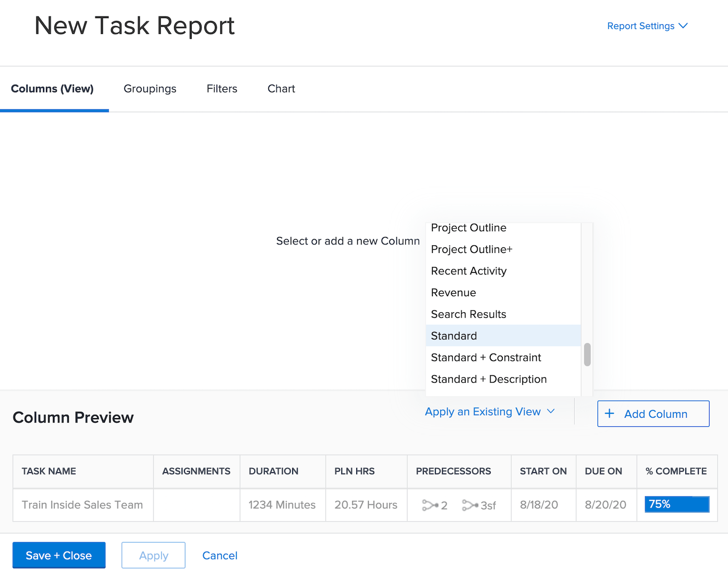The image size is (728, 576).
Task: Select Project Outline+ view option
Action: pos(503,249)
